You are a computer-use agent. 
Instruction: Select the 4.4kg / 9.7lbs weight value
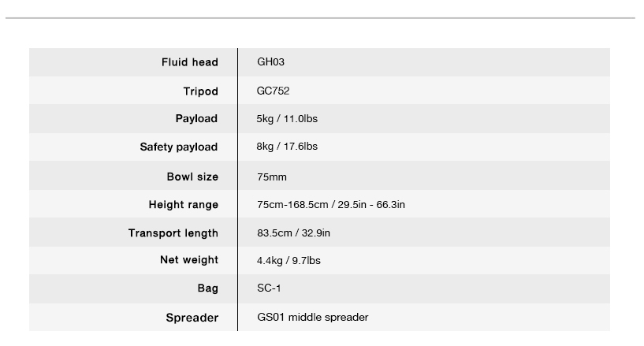[288, 261]
